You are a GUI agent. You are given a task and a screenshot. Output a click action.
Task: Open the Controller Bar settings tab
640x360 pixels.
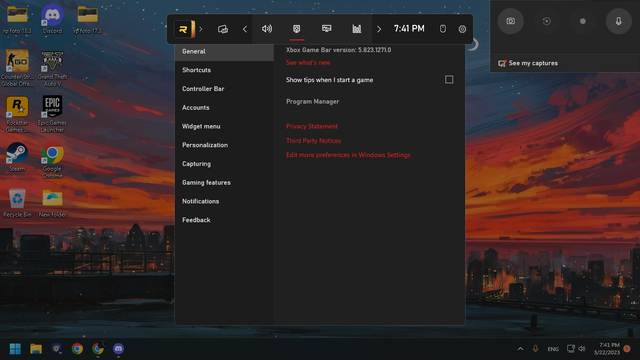coord(224,89)
